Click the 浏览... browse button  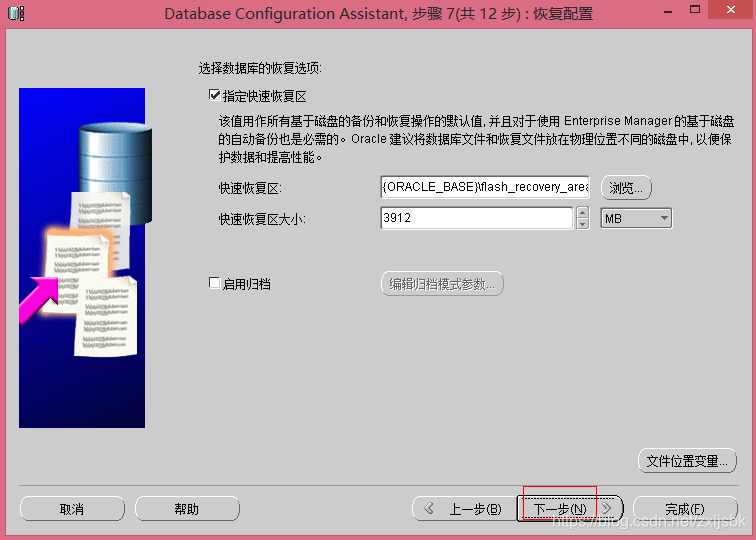tap(626, 188)
